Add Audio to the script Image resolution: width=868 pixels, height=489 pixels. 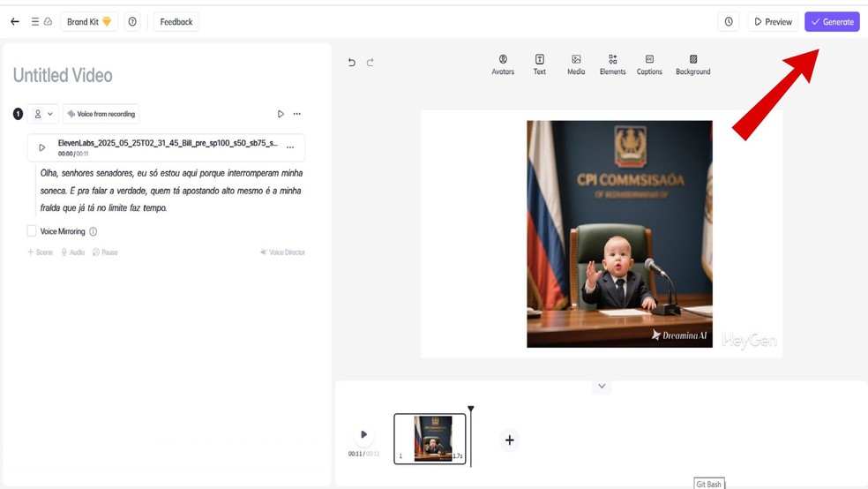[72, 252]
